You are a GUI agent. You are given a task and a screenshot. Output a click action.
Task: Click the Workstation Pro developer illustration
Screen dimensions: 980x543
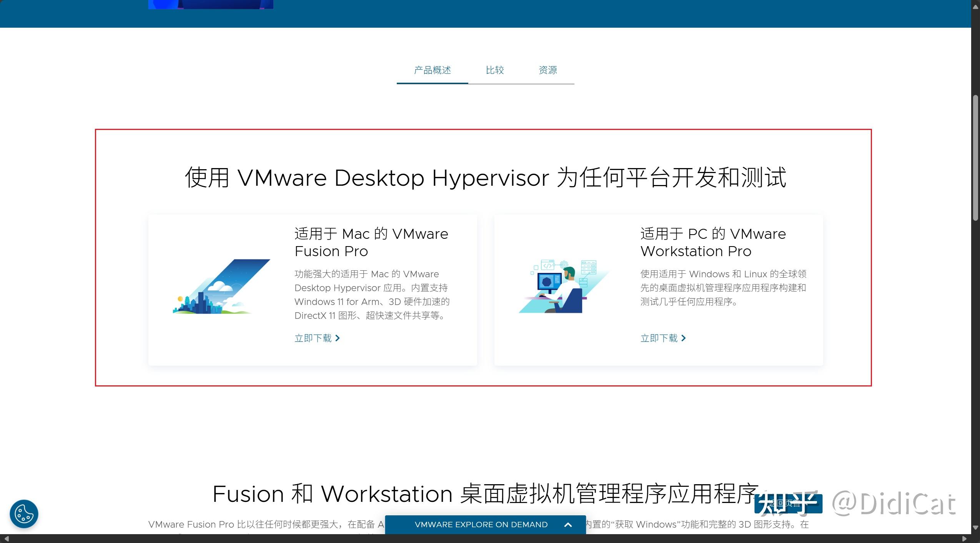tap(564, 286)
